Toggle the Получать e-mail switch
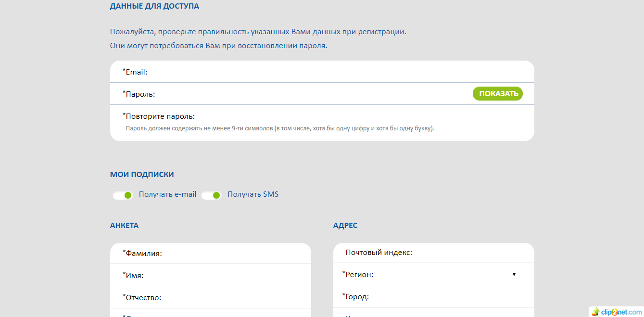Viewport: 644px width, 317px height. [123, 195]
